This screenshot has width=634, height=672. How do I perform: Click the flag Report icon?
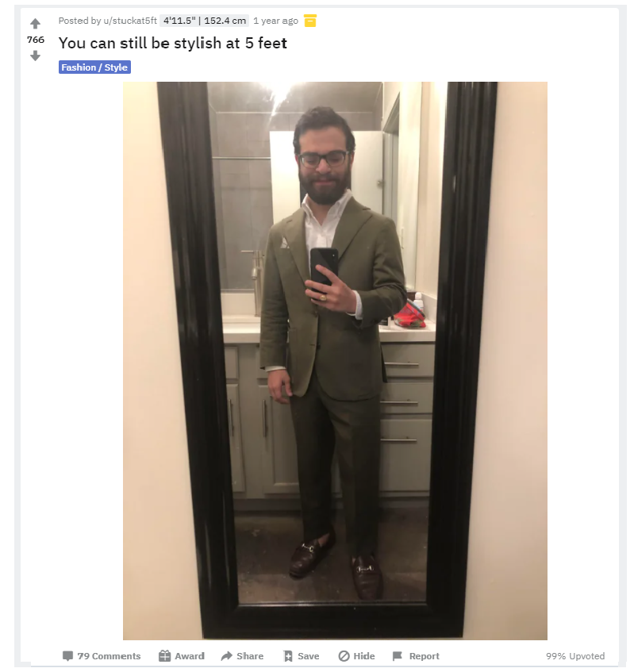398,655
